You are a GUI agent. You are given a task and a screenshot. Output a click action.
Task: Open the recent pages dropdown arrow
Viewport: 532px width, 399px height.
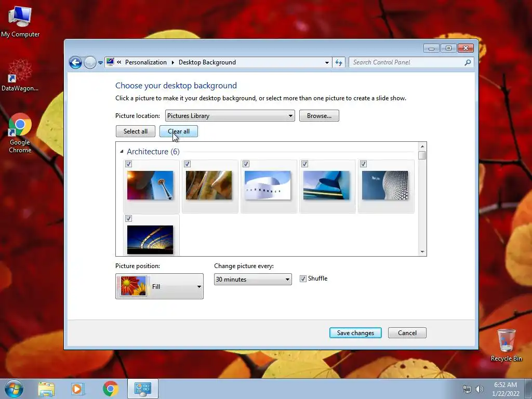coord(100,63)
